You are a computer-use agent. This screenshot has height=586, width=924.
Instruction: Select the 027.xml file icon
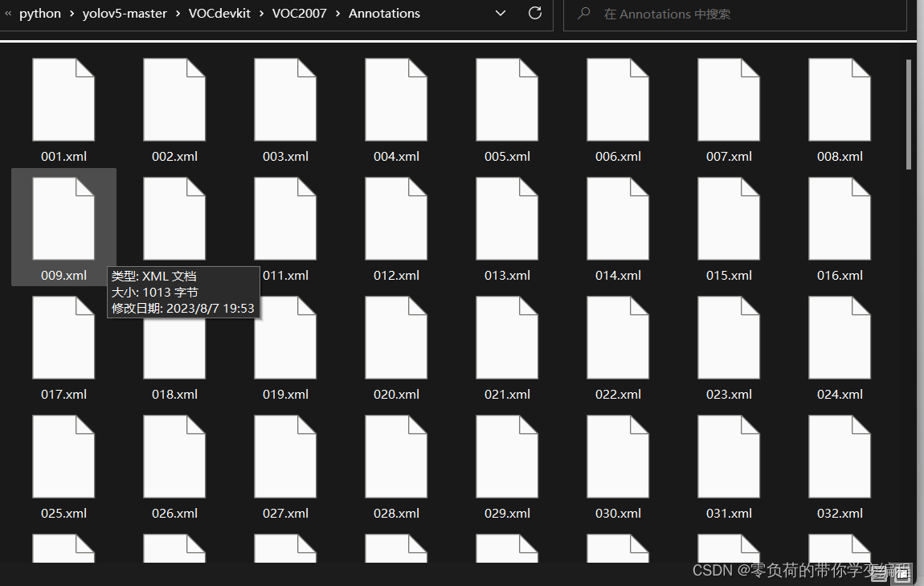[x=285, y=457]
